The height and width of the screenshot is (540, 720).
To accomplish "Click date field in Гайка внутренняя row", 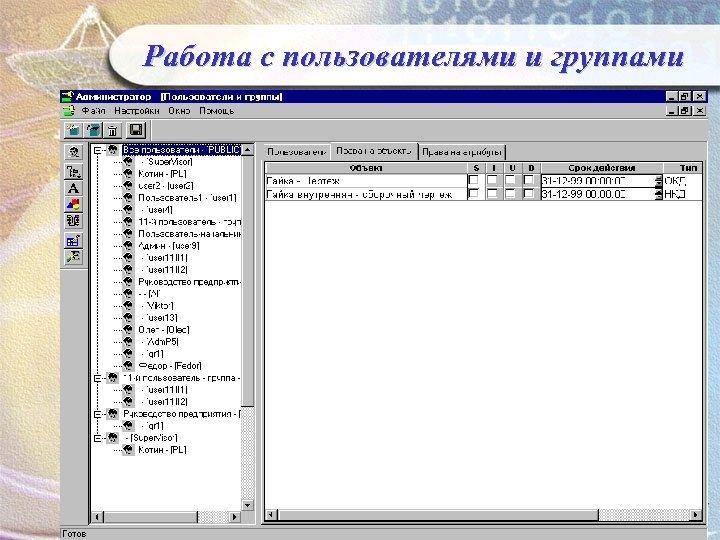I will (598, 194).
